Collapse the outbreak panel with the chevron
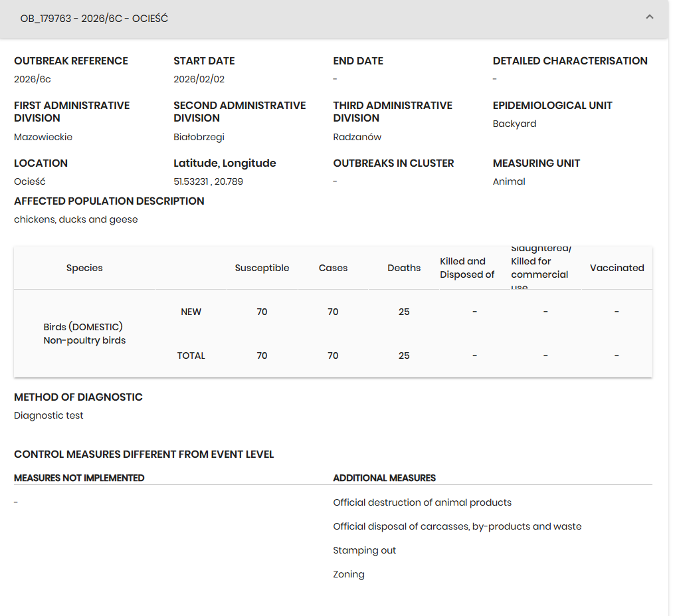The height and width of the screenshot is (616, 675). pyautogui.click(x=649, y=17)
